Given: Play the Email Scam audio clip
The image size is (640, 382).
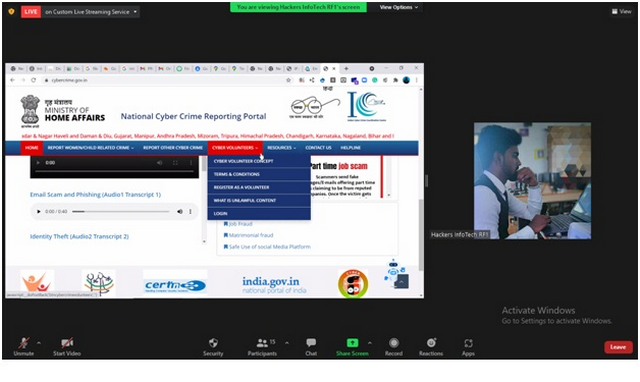Looking at the screenshot, I should [39, 211].
